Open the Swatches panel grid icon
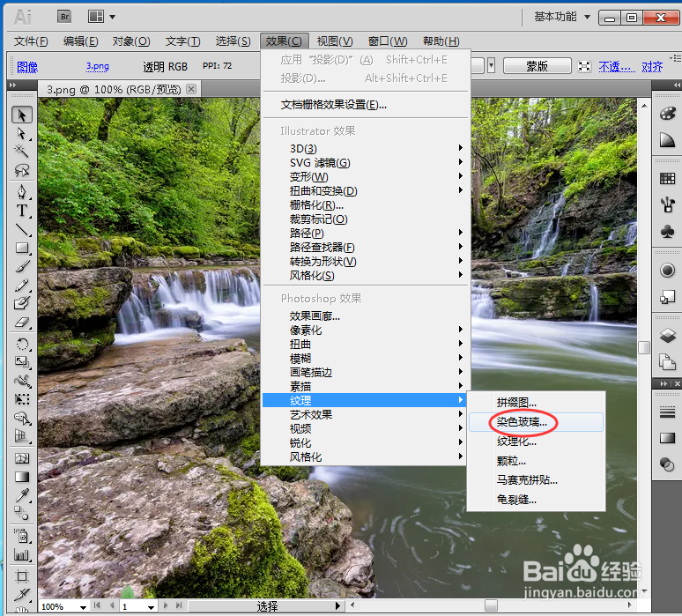The height and width of the screenshot is (616, 682). [x=667, y=178]
